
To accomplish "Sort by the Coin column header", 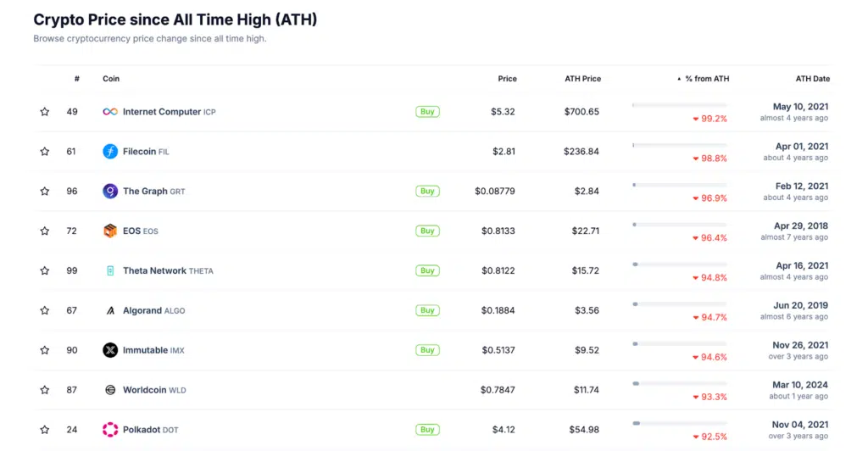I will pyautogui.click(x=111, y=79).
